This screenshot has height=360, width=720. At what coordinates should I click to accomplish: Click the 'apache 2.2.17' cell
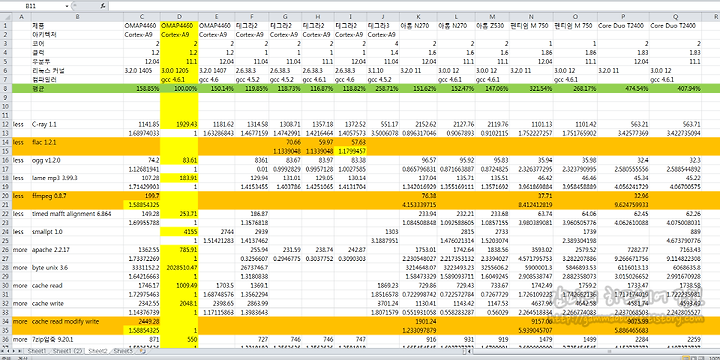tap(77, 250)
